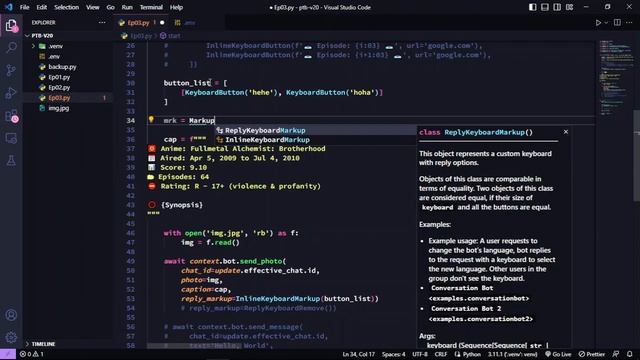The image size is (640, 360).
Task: Select Python interpreter 3.11.1 ('.venv': venv)
Action: (512, 354)
